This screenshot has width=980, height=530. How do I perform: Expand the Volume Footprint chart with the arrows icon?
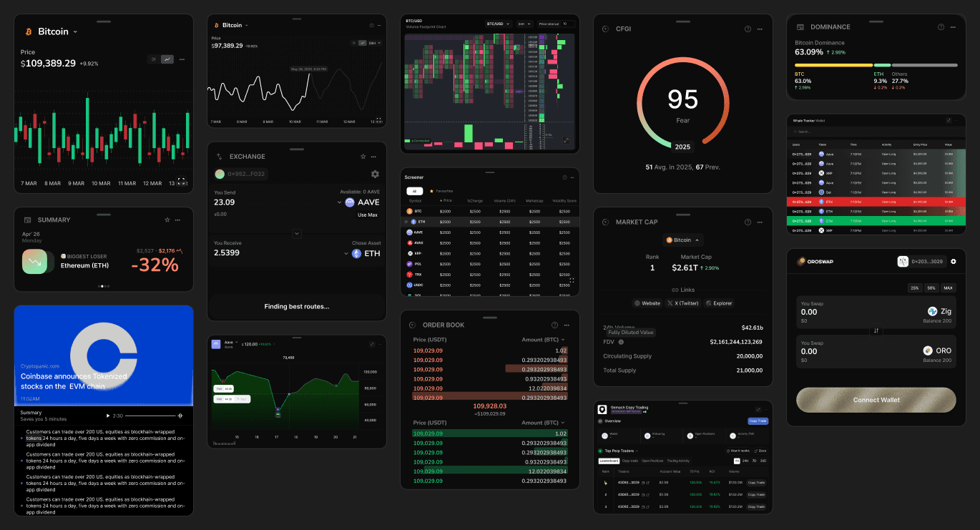pos(567,140)
